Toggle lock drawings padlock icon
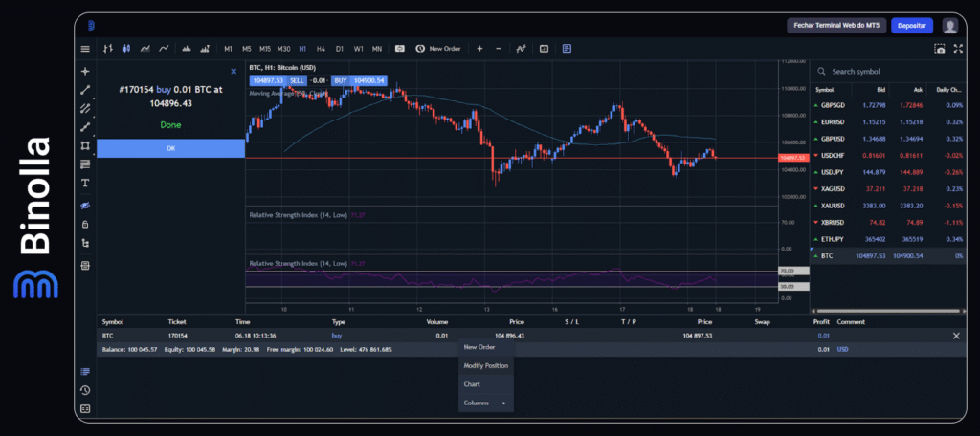 (85, 225)
